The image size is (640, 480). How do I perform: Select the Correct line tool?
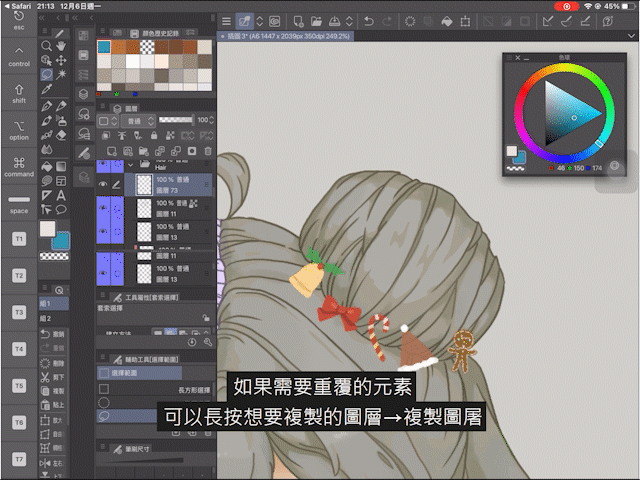47,210
